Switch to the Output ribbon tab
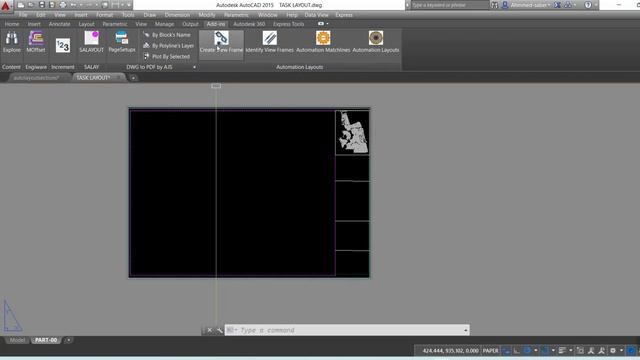The height and width of the screenshot is (360, 640). 190,24
